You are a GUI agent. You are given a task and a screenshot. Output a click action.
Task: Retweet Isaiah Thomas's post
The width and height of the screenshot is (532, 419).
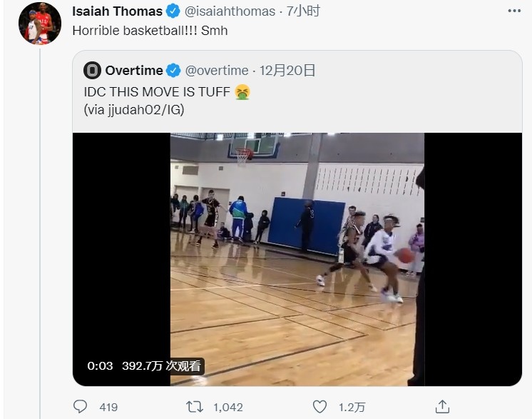point(195,407)
